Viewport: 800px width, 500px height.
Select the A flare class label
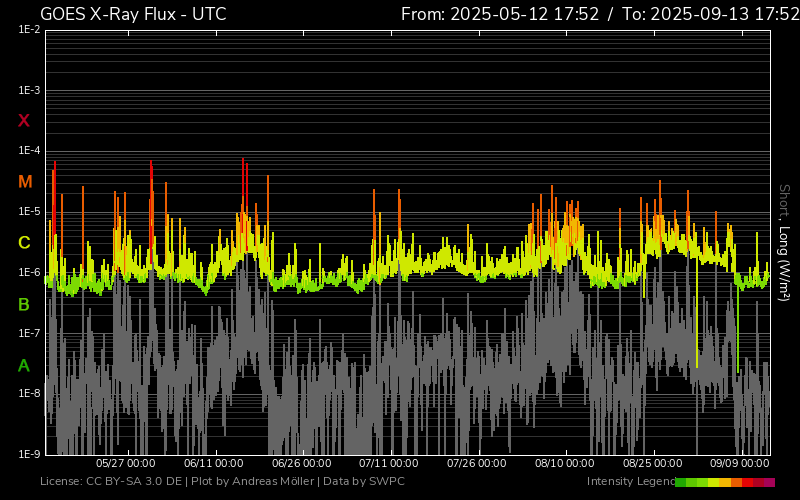[x=24, y=366]
